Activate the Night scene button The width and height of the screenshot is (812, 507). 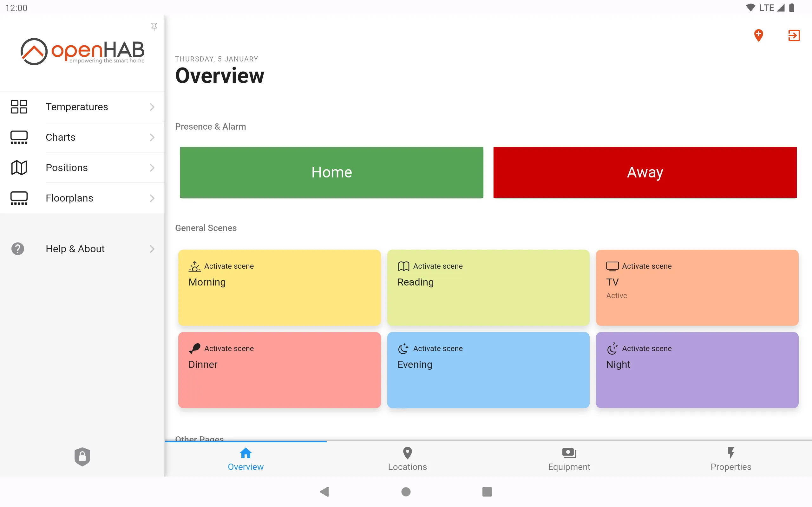pos(697,370)
